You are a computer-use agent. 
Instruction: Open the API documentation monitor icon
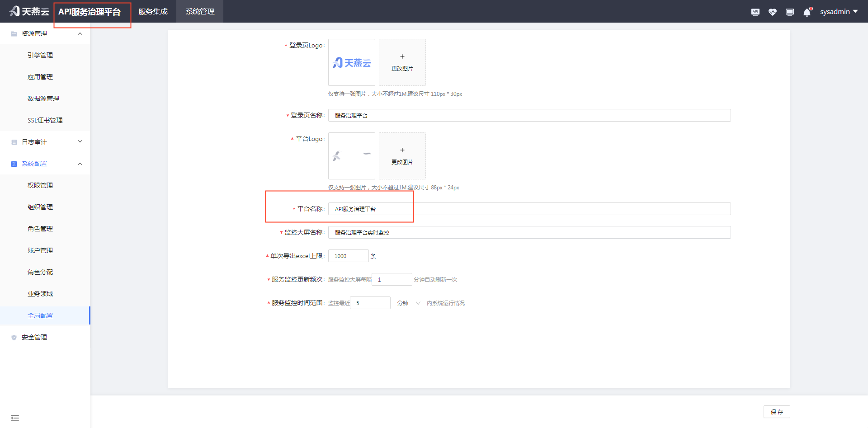coord(755,12)
